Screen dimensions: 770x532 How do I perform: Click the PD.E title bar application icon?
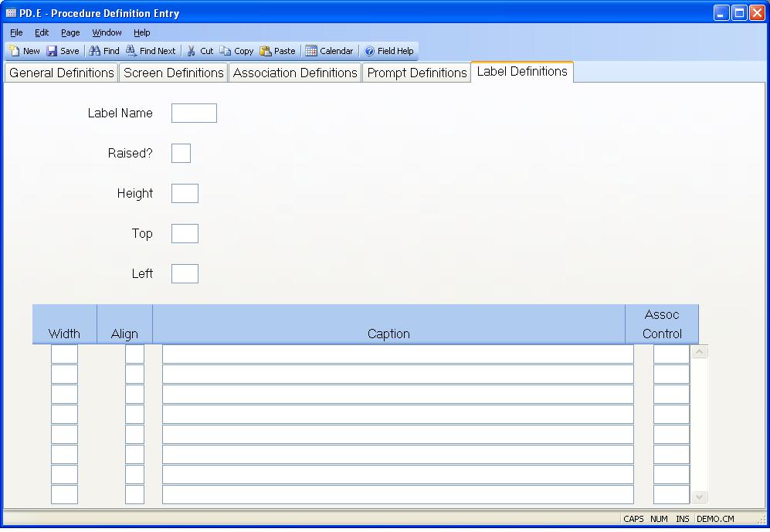click(11, 13)
